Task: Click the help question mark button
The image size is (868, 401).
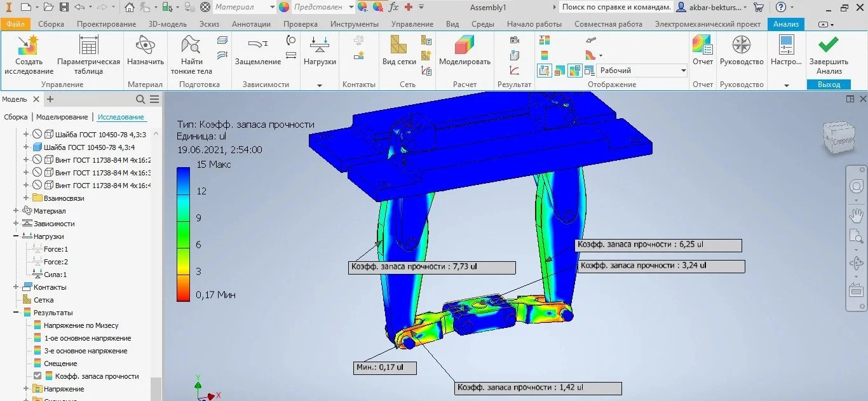Action: (x=781, y=7)
